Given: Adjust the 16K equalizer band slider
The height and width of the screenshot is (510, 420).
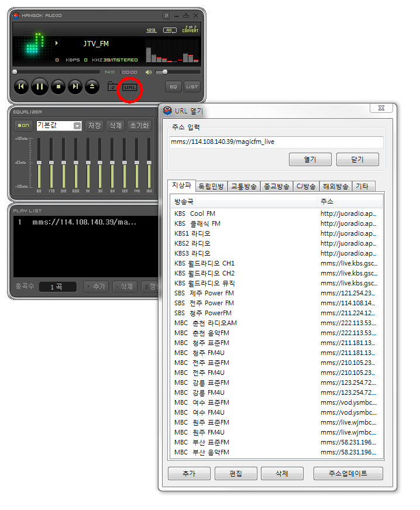Looking at the screenshot, I should click(x=149, y=163).
